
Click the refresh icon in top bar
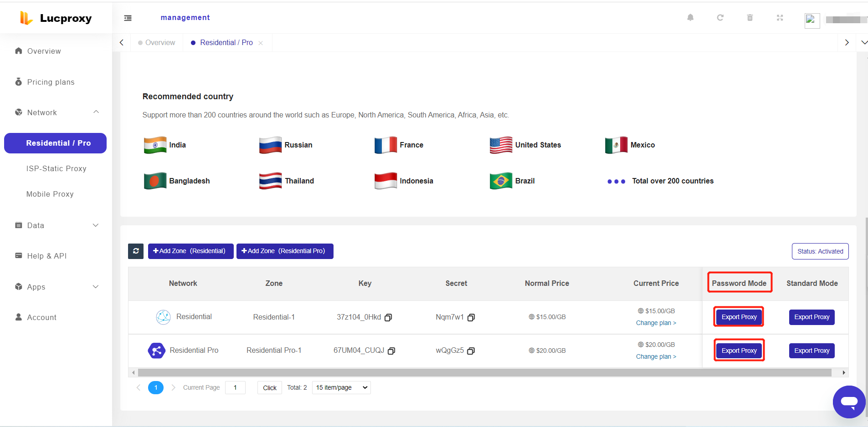tap(720, 18)
